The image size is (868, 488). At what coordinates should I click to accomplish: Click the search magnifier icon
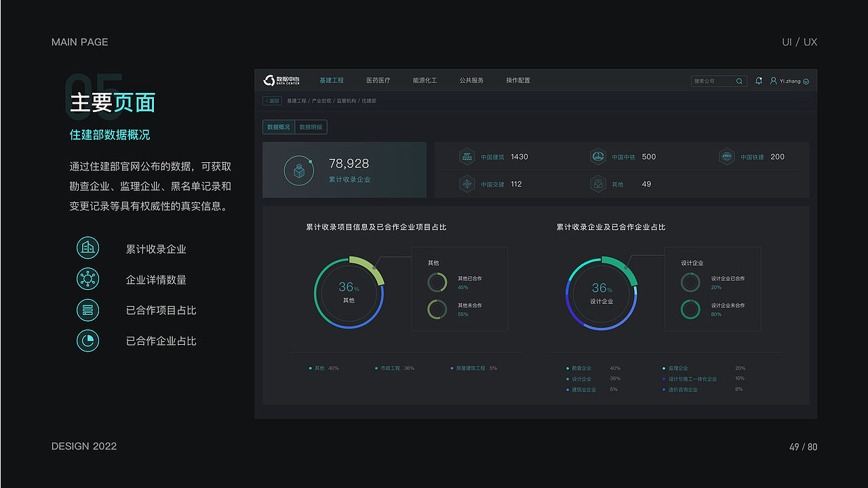click(x=740, y=81)
